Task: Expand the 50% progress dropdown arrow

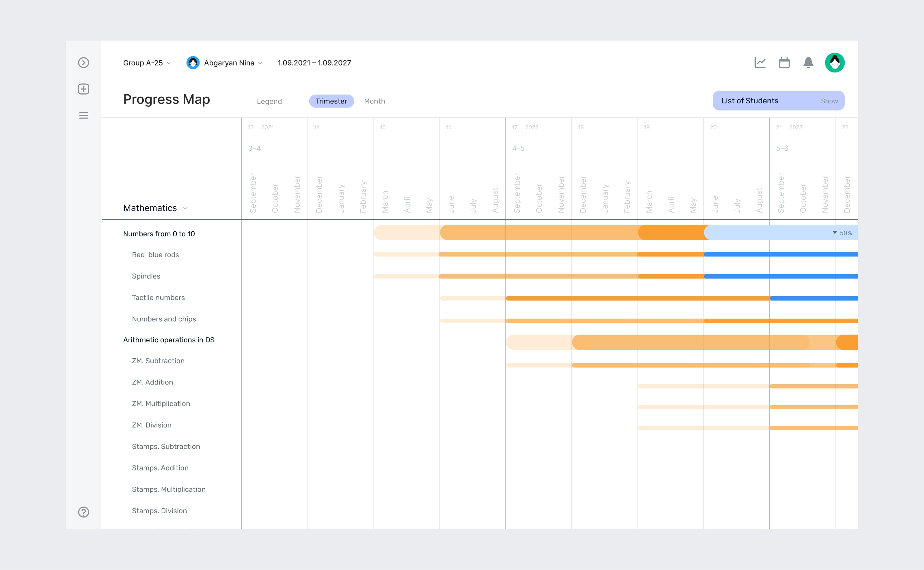Action: point(834,233)
